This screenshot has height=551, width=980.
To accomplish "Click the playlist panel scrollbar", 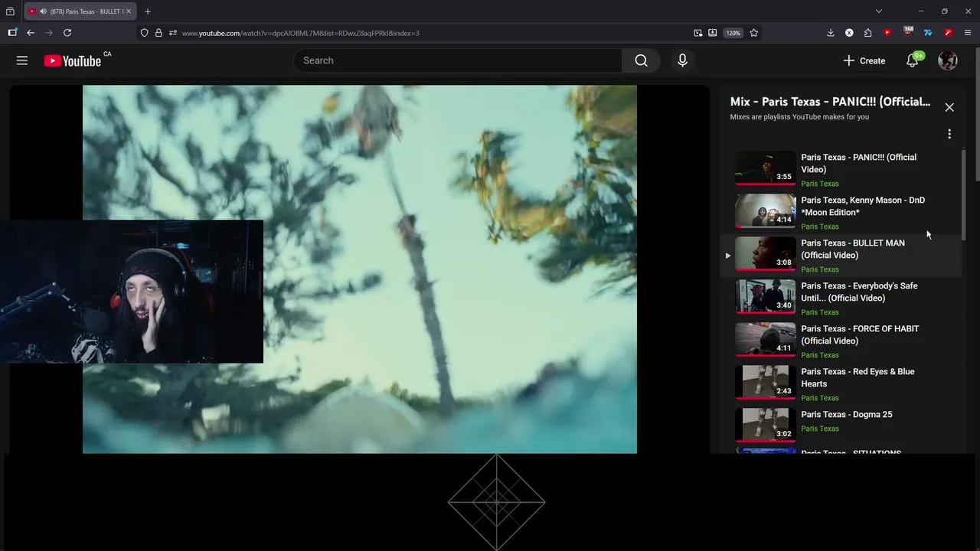I will (x=964, y=195).
